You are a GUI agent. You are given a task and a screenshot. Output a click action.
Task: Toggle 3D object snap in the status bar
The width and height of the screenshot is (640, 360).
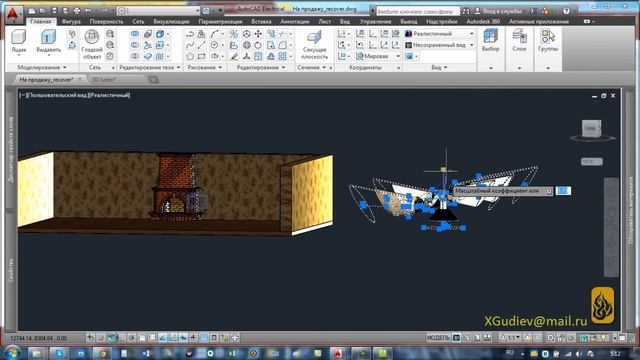click(x=152, y=338)
